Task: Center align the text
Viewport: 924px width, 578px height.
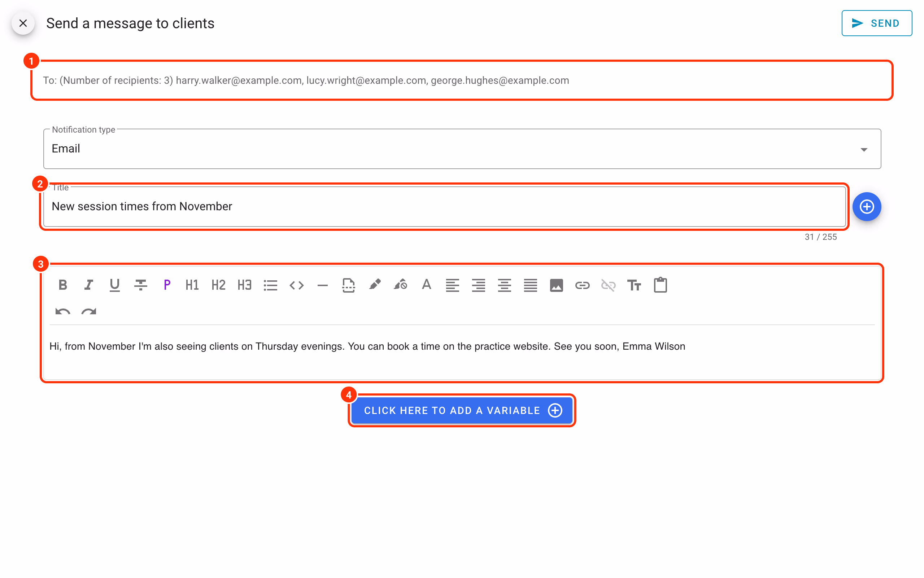Action: click(504, 285)
